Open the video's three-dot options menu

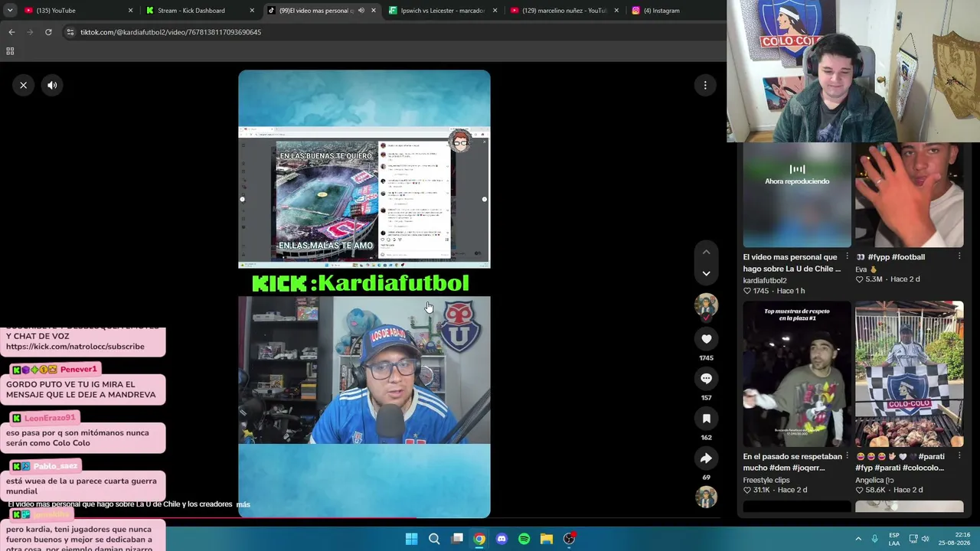coord(705,85)
